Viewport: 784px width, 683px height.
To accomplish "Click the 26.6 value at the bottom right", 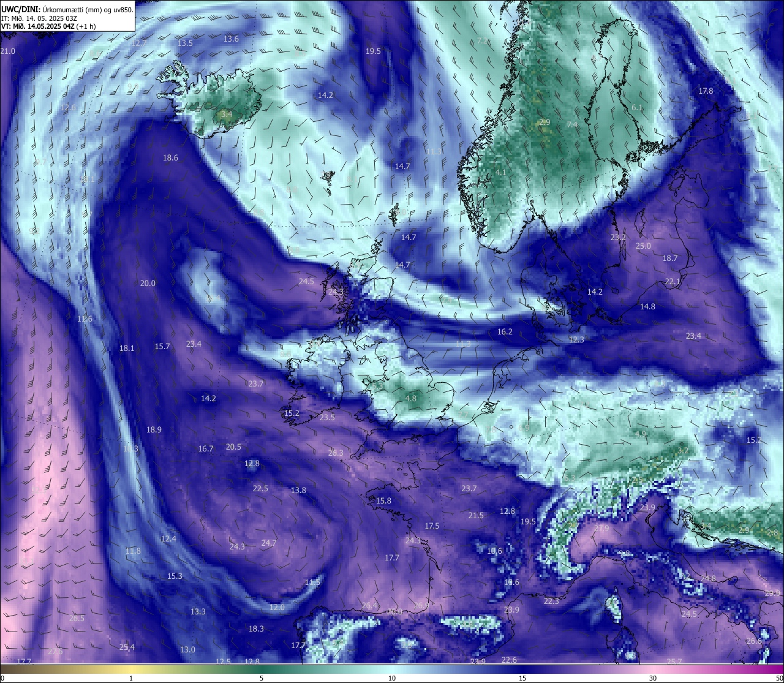I will tap(754, 641).
